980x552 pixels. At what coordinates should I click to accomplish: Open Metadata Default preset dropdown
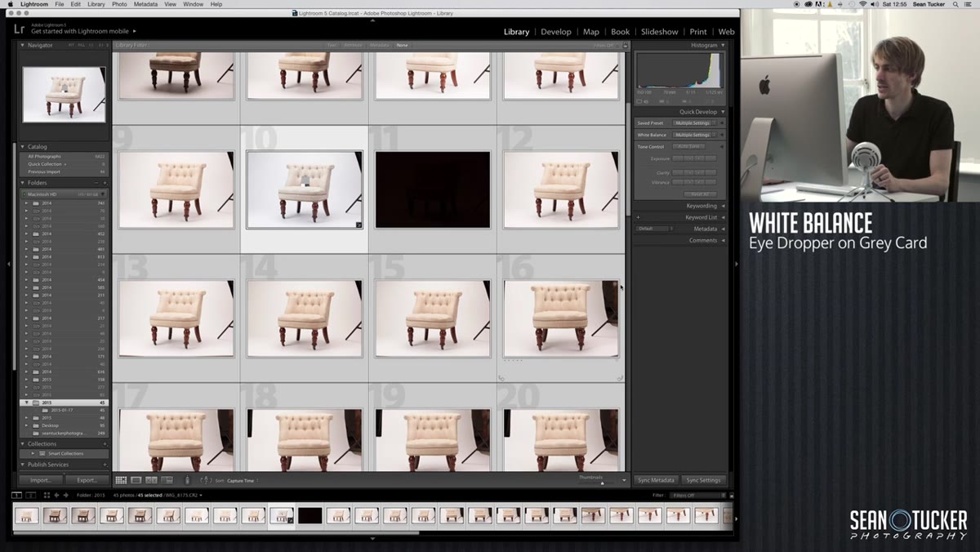coord(654,229)
